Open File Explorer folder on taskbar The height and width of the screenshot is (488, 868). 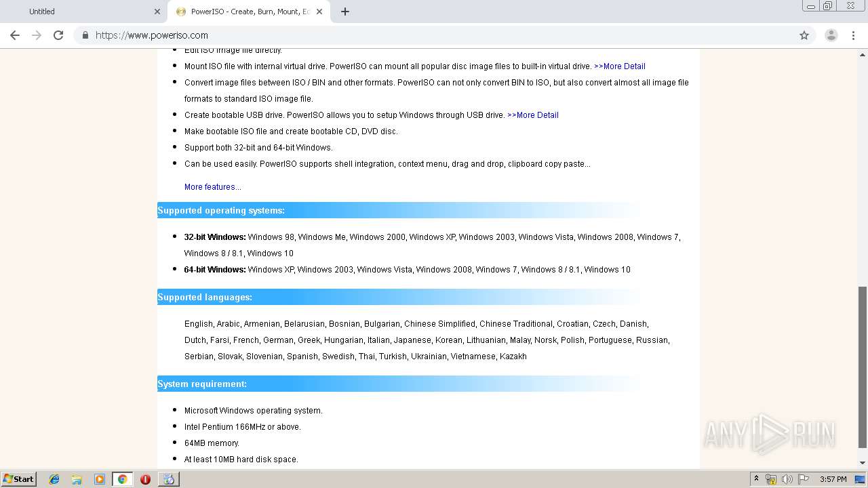pyautogui.click(x=77, y=479)
